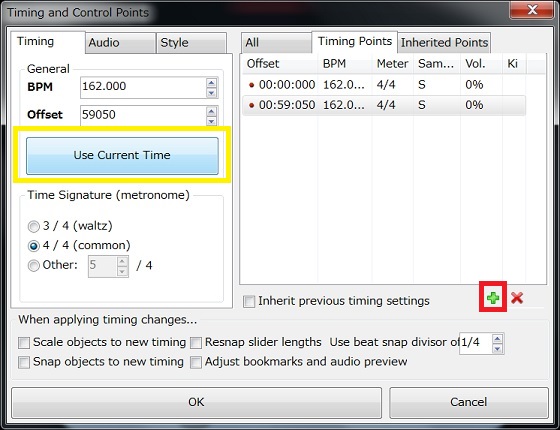Confirm changes with the OK button
560x430 pixels.
click(x=196, y=402)
